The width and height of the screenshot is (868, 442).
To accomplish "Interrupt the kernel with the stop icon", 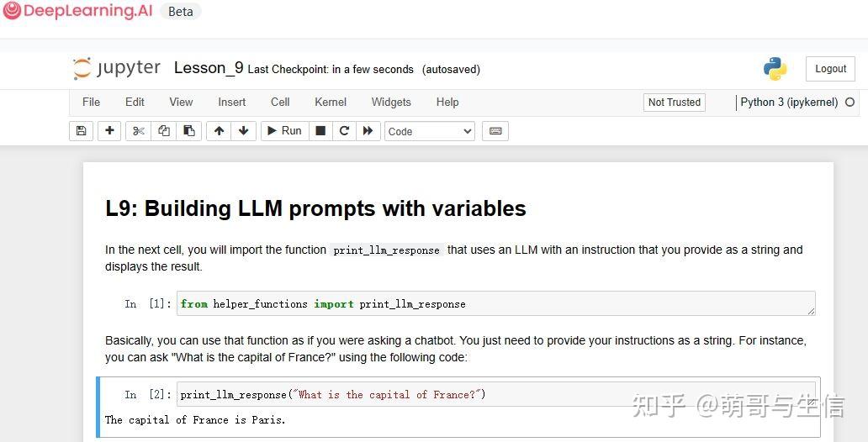I will pyautogui.click(x=320, y=131).
